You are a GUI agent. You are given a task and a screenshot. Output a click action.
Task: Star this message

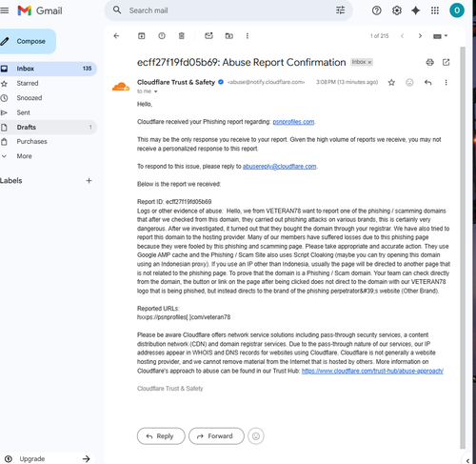pos(391,83)
